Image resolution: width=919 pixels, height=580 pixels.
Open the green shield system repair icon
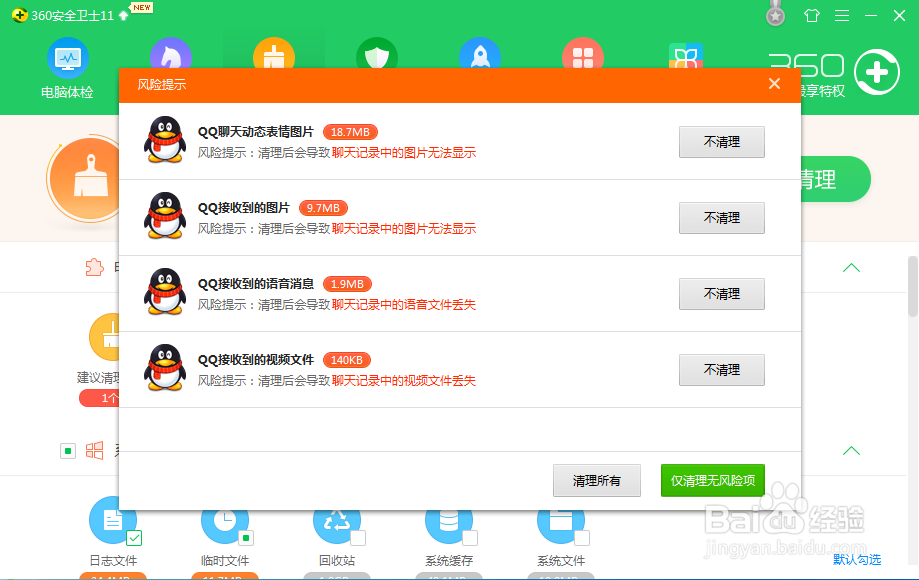(377, 53)
